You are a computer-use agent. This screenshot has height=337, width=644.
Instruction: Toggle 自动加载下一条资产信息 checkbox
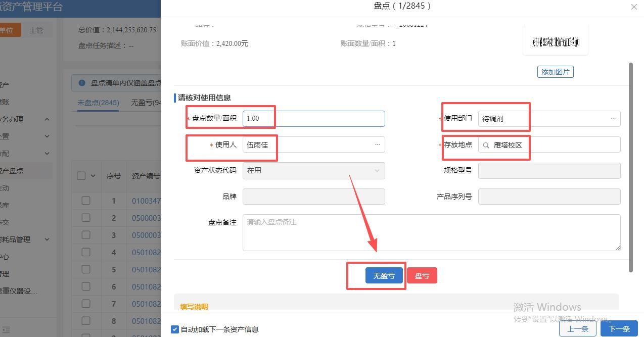(x=175, y=329)
